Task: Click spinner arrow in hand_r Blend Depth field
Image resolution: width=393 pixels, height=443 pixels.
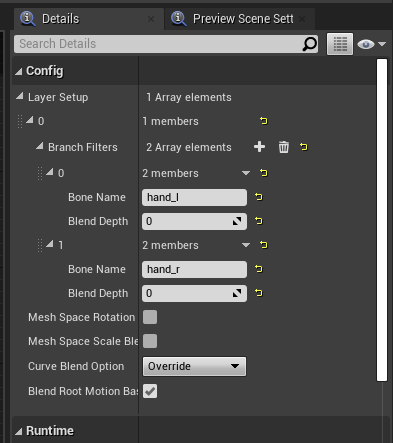Action: [x=237, y=293]
